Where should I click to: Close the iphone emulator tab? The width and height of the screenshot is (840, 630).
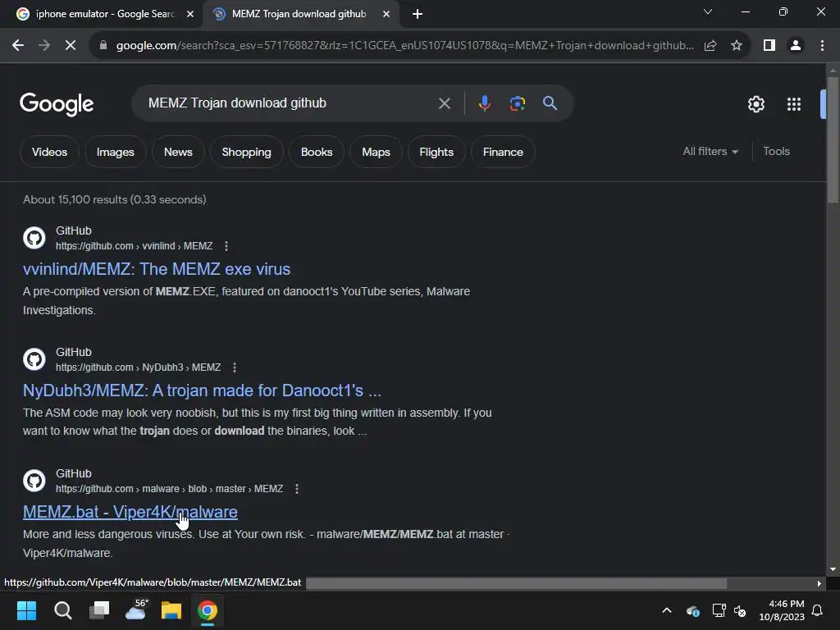(x=190, y=14)
